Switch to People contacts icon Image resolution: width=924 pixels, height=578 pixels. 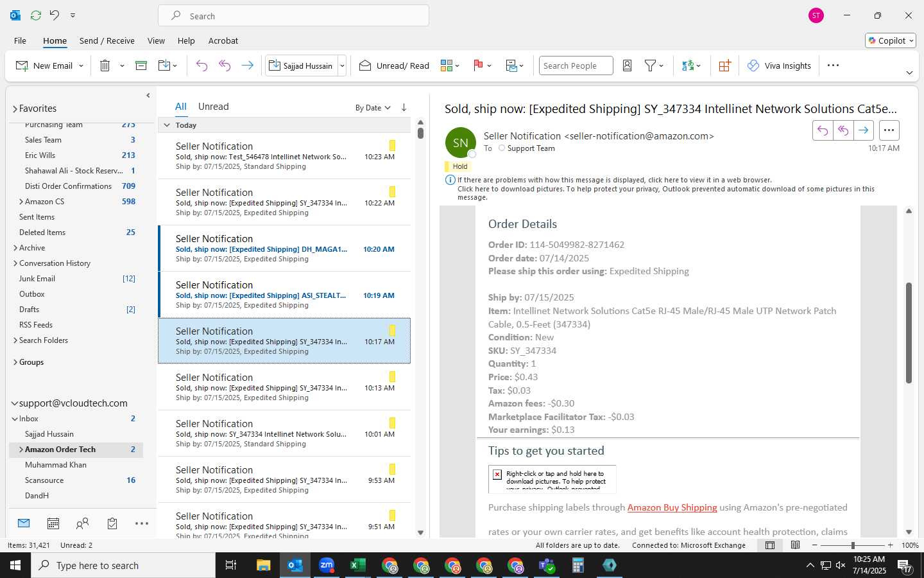coord(82,524)
